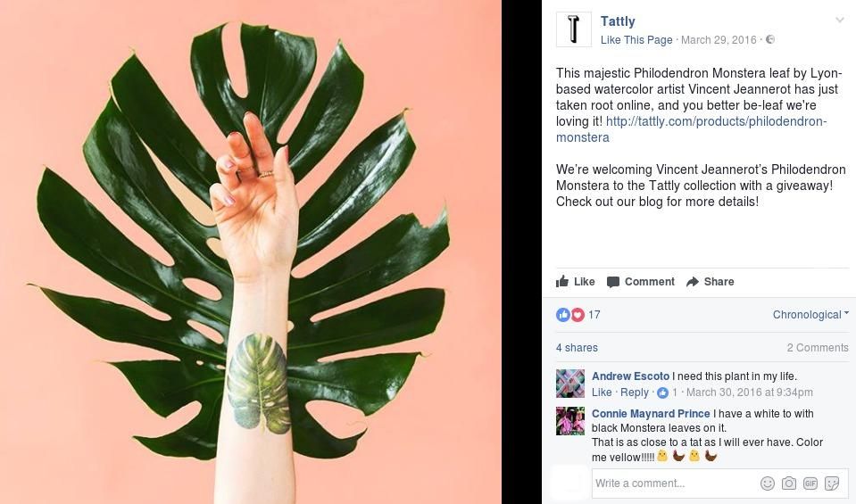Open the monstera leaf photo
The height and width of the screenshot is (504, 856).
[251, 252]
